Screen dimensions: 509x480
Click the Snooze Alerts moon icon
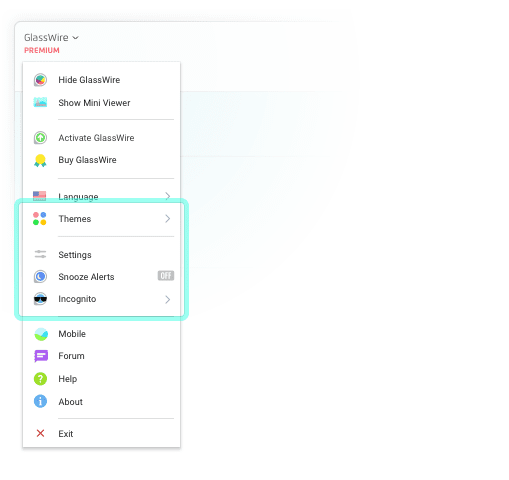click(x=40, y=277)
